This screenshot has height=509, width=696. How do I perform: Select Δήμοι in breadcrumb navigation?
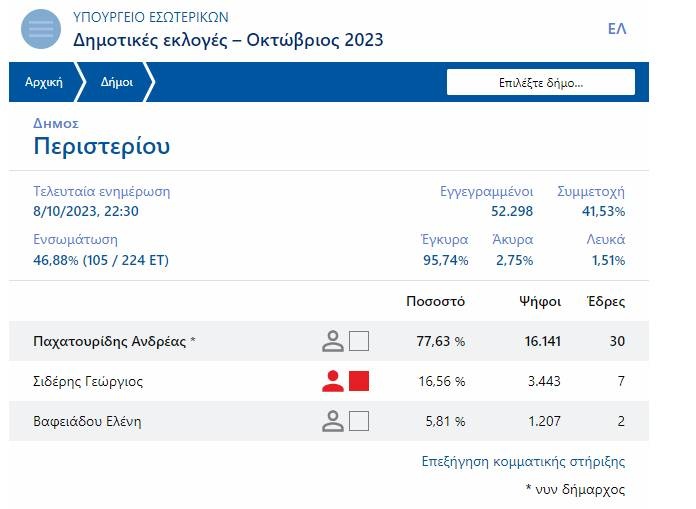pos(117,83)
